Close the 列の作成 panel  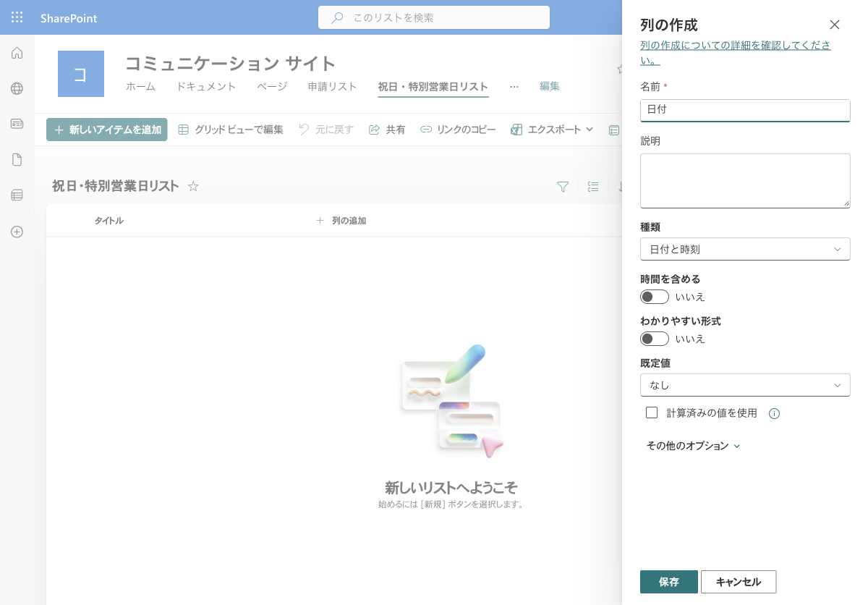835,25
